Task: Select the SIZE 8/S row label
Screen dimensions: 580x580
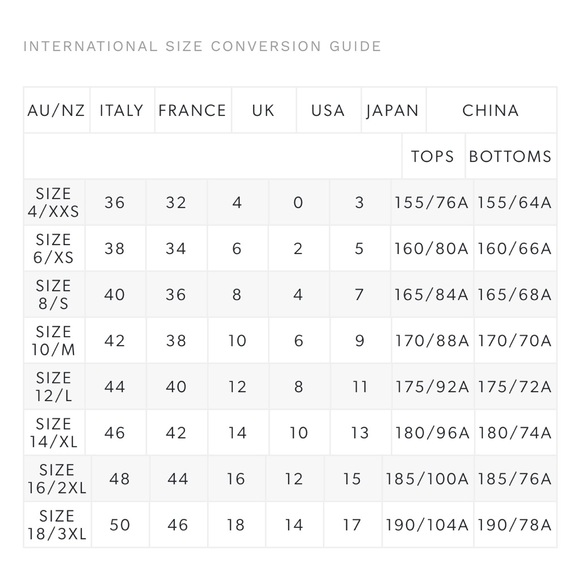Action: (x=54, y=294)
